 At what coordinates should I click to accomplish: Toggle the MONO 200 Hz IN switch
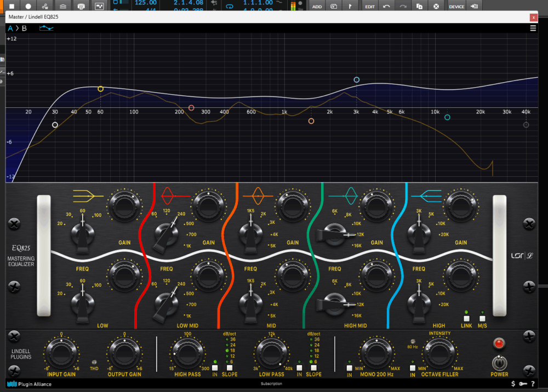349,368
